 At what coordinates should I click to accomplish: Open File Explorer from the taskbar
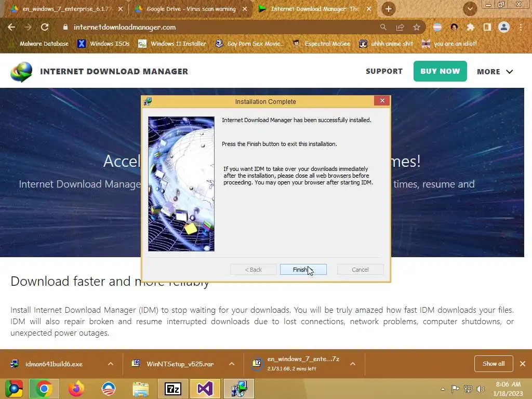pos(140,389)
